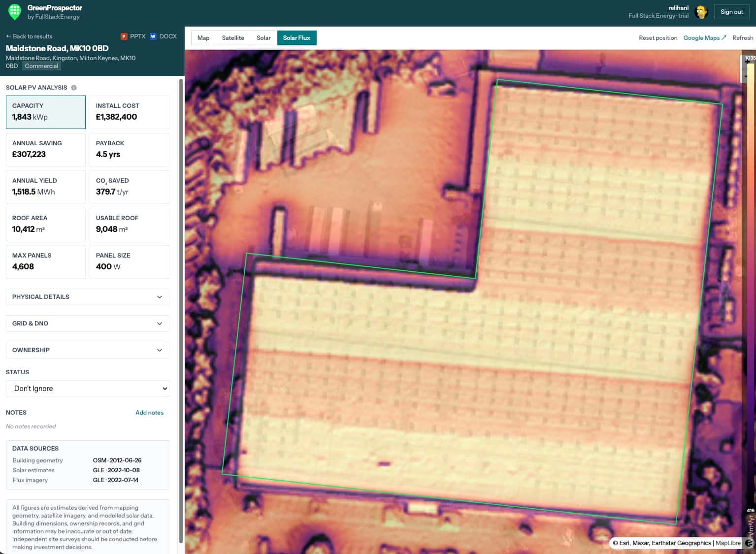Click the GreenProspector logo icon
756x554 pixels.
15,12
